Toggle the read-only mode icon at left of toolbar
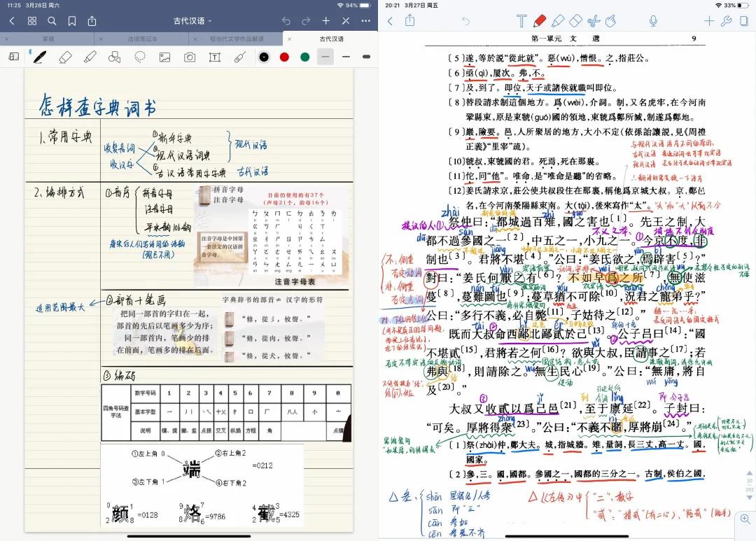Viewport: 756px width, 541px height. click(13, 57)
